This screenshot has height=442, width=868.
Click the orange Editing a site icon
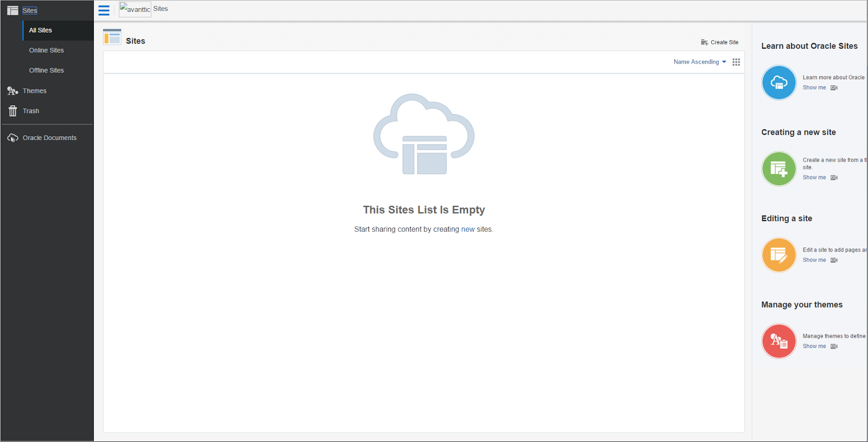pos(779,255)
